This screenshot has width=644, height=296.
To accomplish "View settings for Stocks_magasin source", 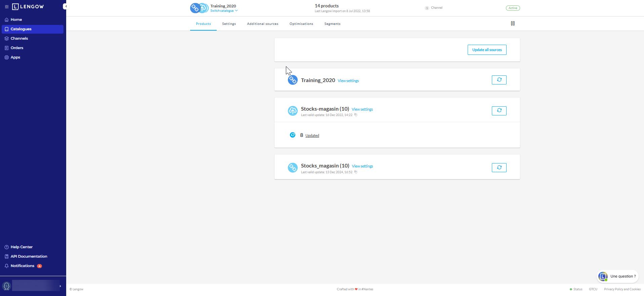I will [362, 166].
